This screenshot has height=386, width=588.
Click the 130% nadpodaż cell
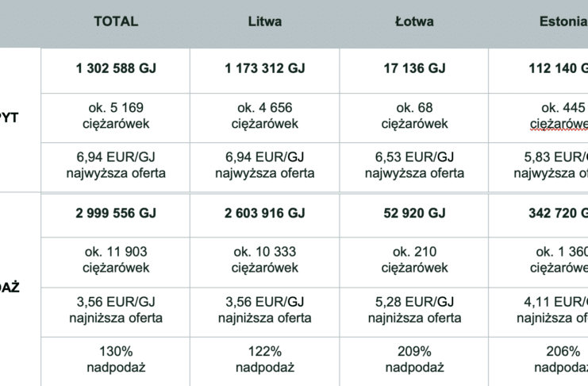[116, 361]
